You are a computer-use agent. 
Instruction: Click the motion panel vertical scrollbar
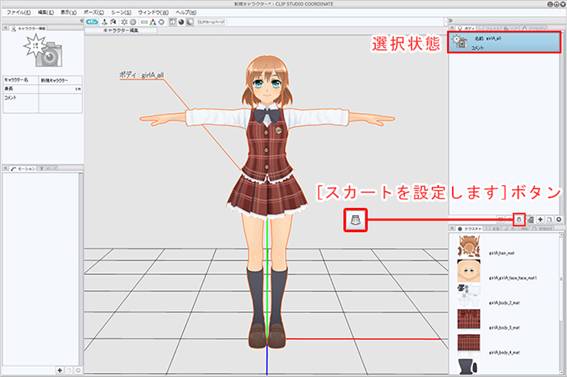81,269
